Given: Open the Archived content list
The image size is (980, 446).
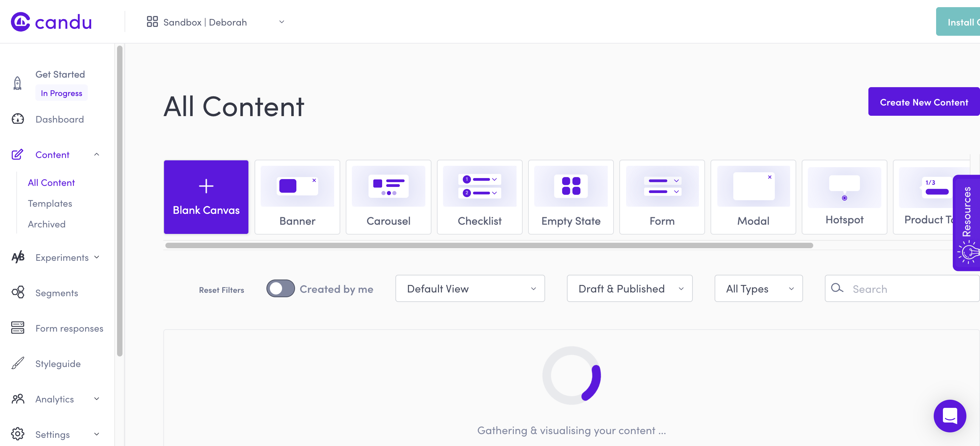Looking at the screenshot, I should coord(47,224).
